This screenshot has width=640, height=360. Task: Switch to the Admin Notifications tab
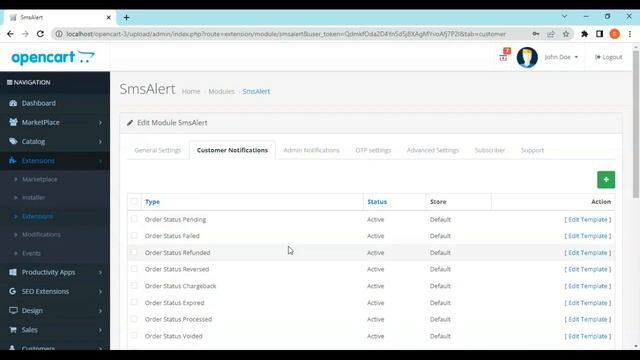311,150
